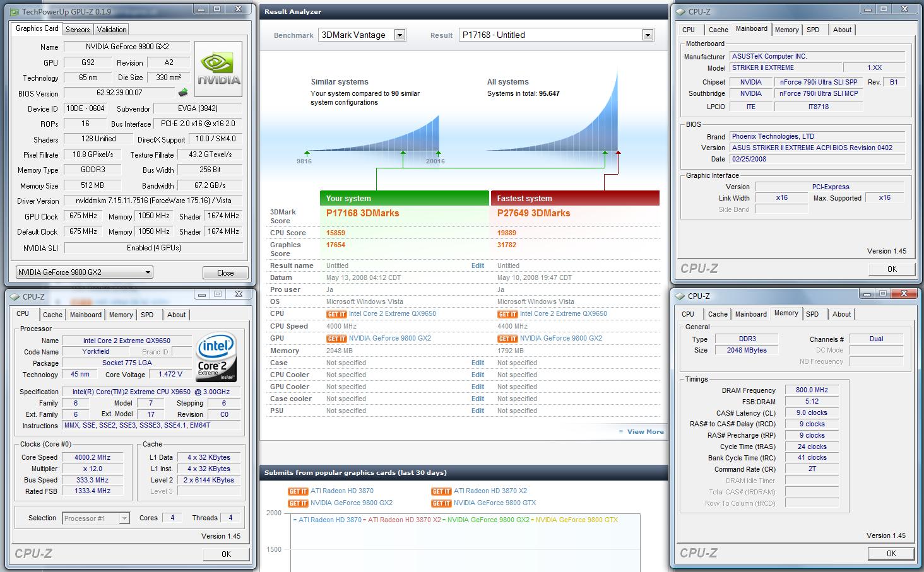Image resolution: width=924 pixels, height=572 pixels.
Task: Click CPU-Z processor window title icon
Action: (x=15, y=296)
